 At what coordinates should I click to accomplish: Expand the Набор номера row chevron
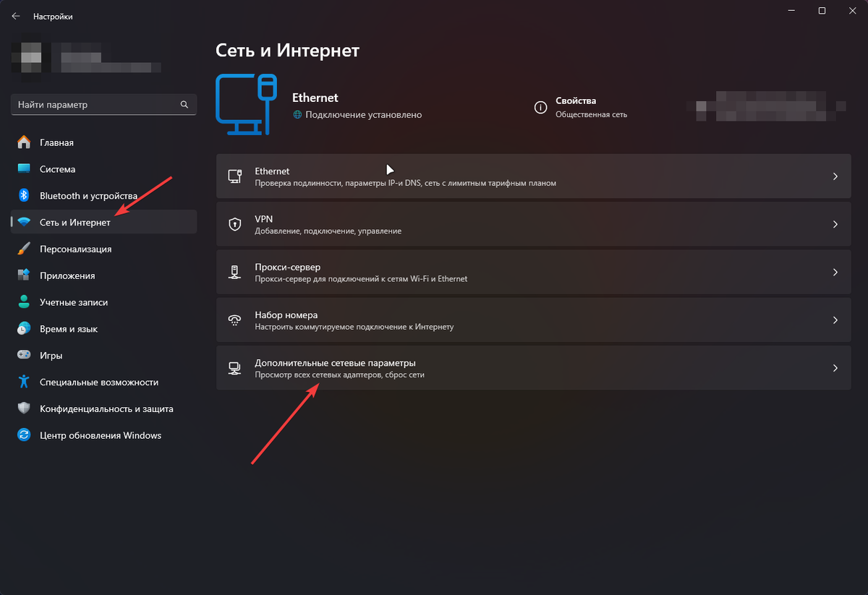pyautogui.click(x=835, y=320)
